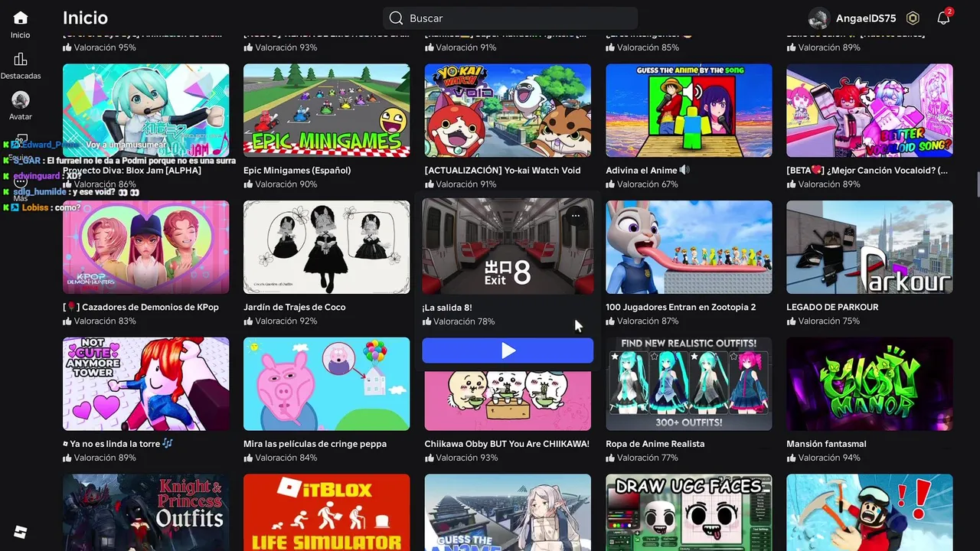
Task: Click title '100 Jugadores Entran en Zootopia 2'
Action: tap(681, 307)
